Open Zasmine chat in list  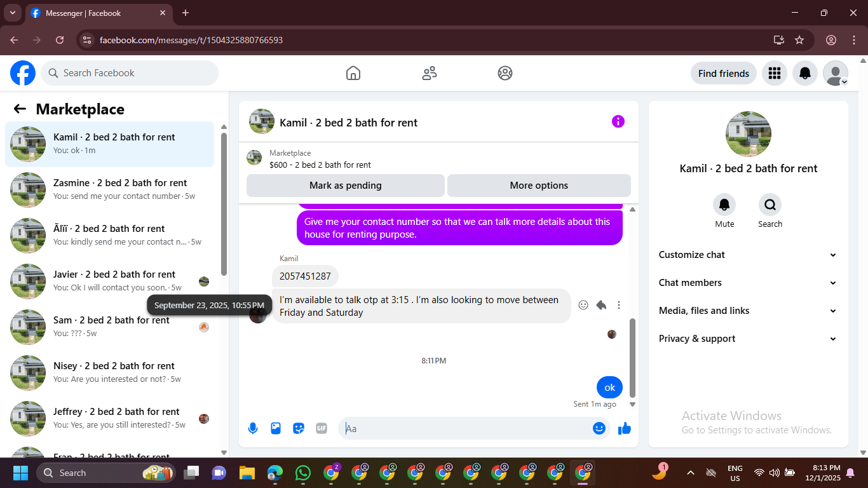point(109,190)
